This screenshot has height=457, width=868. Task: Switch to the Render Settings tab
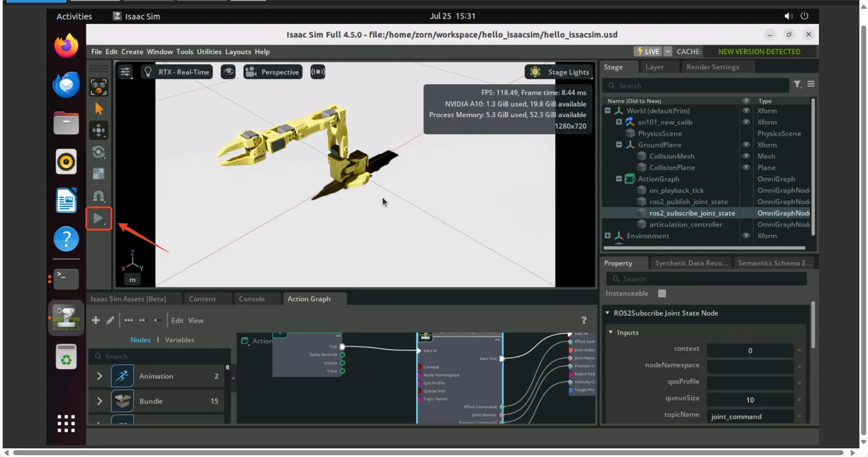point(712,67)
